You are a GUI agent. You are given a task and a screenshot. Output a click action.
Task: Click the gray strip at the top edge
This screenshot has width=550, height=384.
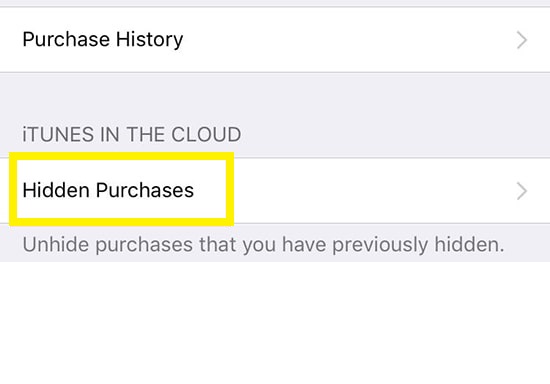275,3
